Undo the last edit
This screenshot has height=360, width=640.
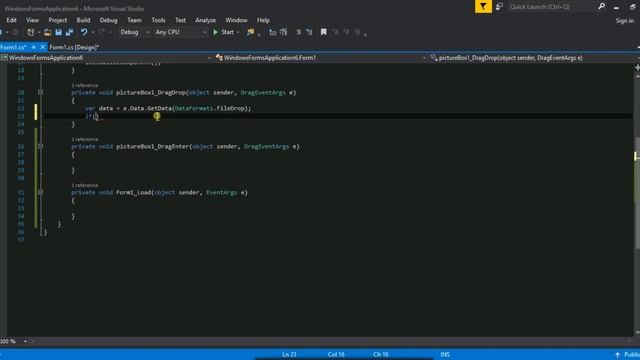pos(84,32)
